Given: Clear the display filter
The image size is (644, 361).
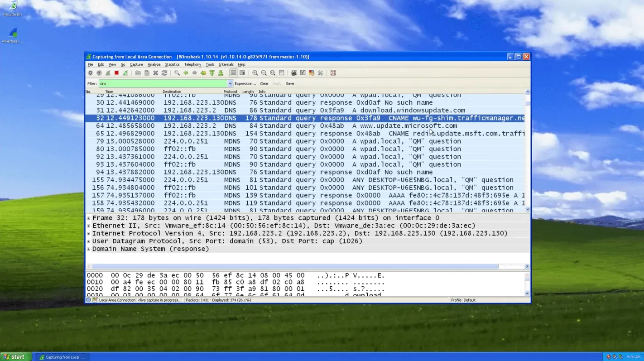Looking at the screenshot, I should pos(264,84).
